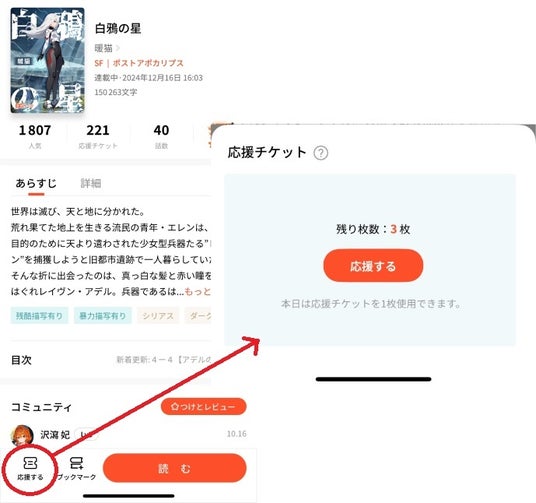Open the SF｜ポストアポカリプス genre link
The image size is (536, 503).
pos(139,63)
